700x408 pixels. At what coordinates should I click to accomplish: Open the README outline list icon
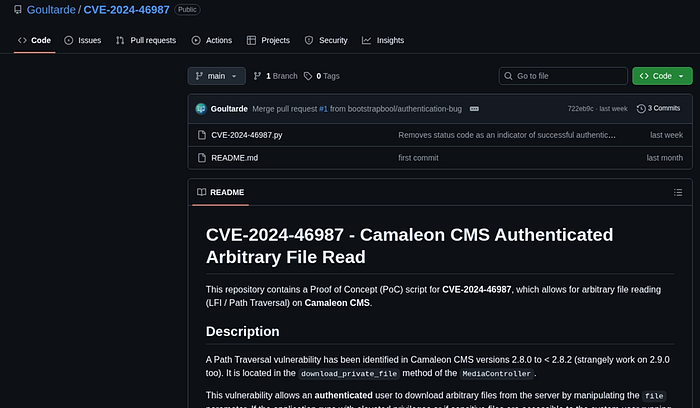pyautogui.click(x=678, y=192)
